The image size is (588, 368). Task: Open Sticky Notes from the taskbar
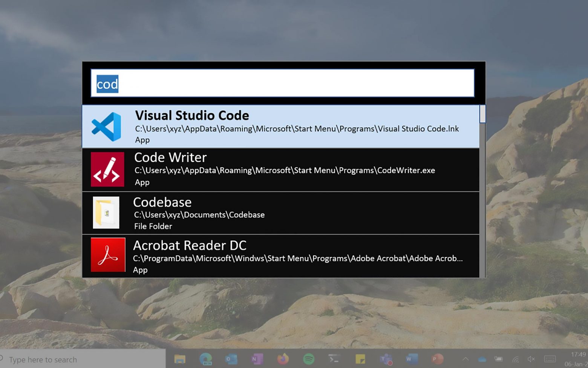pyautogui.click(x=360, y=359)
